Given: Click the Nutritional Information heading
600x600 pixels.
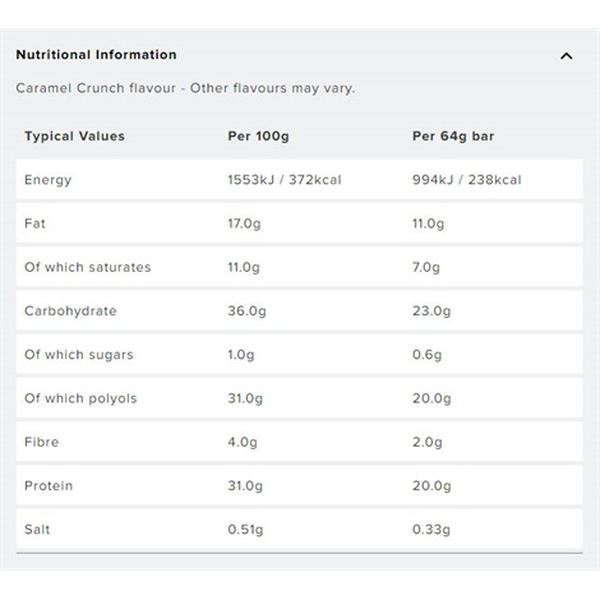Looking at the screenshot, I should 96,55.
